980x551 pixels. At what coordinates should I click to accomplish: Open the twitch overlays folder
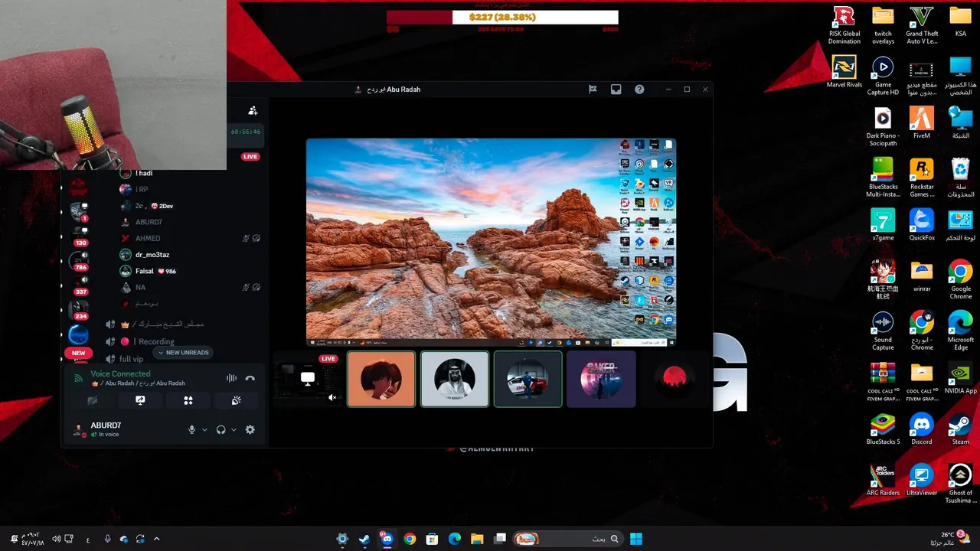tap(883, 25)
